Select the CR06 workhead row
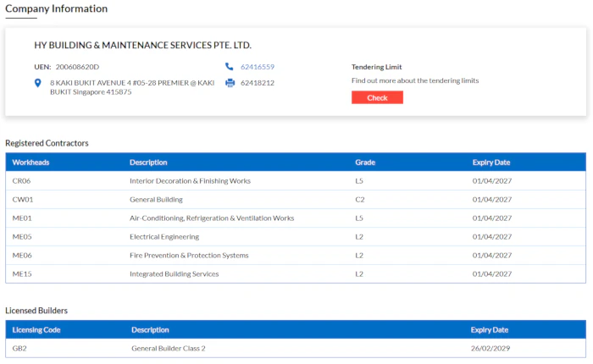This screenshot has height=364, width=593. click(x=22, y=181)
